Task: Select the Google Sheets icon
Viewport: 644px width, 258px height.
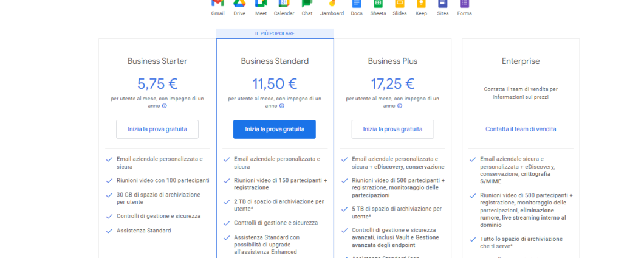Action: click(x=378, y=4)
